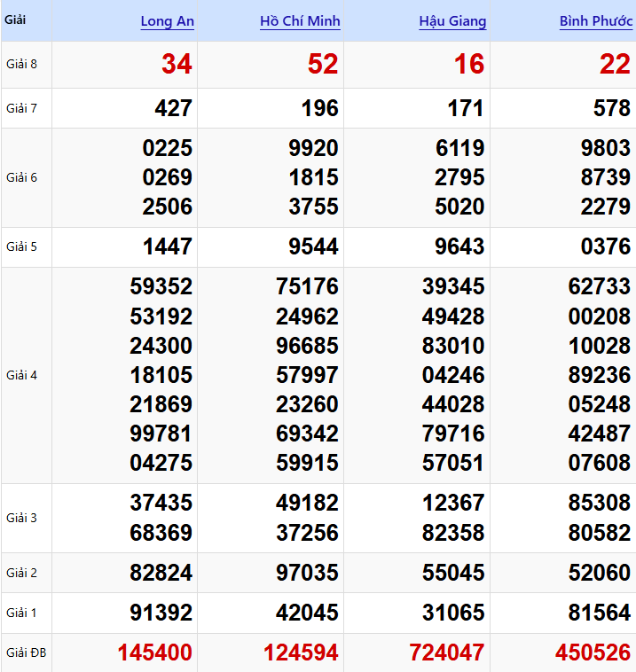
Task: Click the red Giải 8 number 16
Action: point(469,64)
